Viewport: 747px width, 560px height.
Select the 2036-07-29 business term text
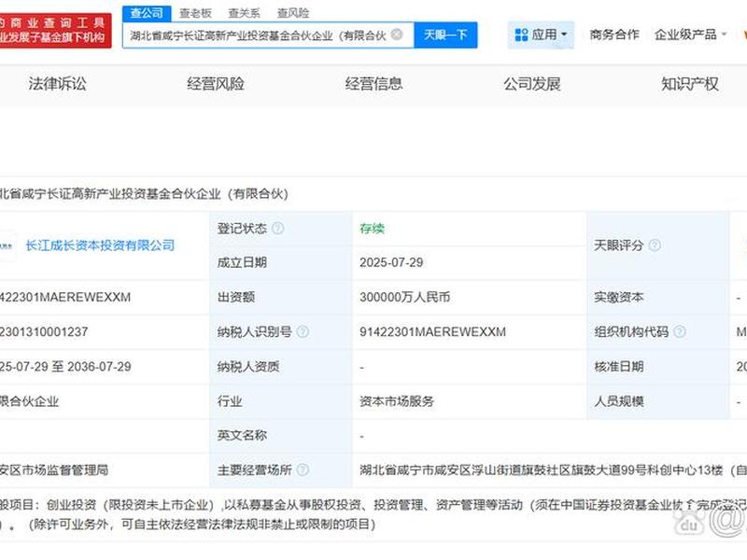[99, 367]
